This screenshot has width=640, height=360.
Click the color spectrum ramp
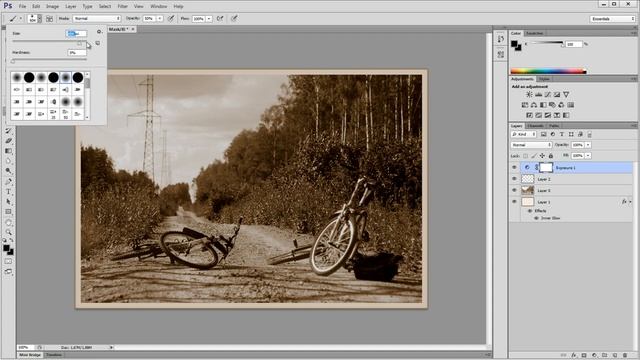[x=549, y=71]
